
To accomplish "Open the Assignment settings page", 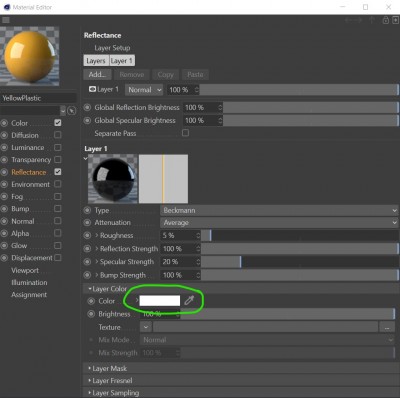I will click(x=29, y=295).
